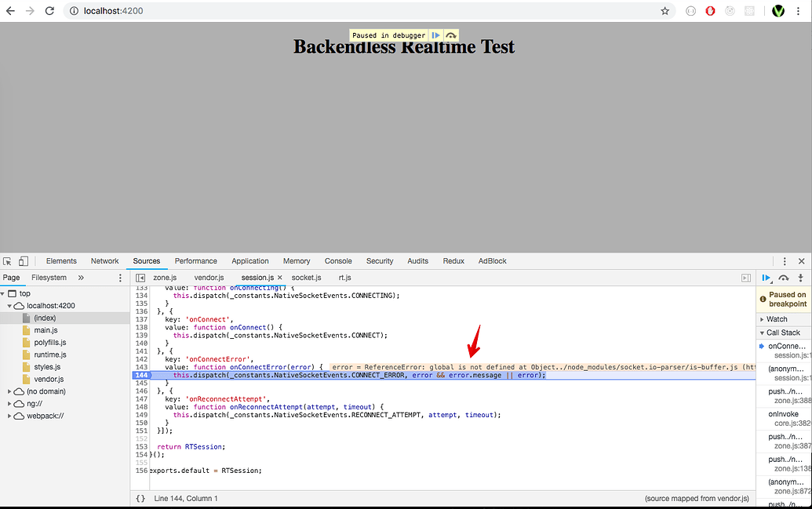Toggle the breakpoint on line 144
The height and width of the screenshot is (509, 812).
click(x=141, y=376)
